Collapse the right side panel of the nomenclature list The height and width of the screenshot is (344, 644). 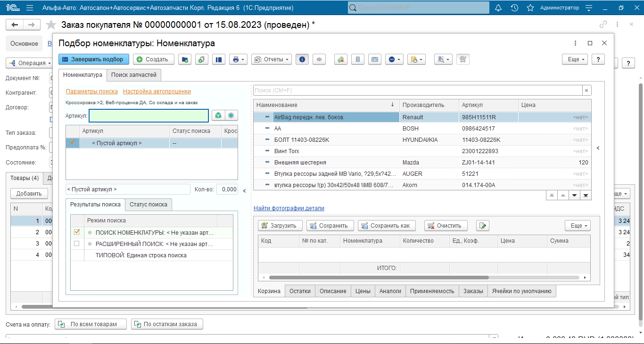tap(598, 148)
